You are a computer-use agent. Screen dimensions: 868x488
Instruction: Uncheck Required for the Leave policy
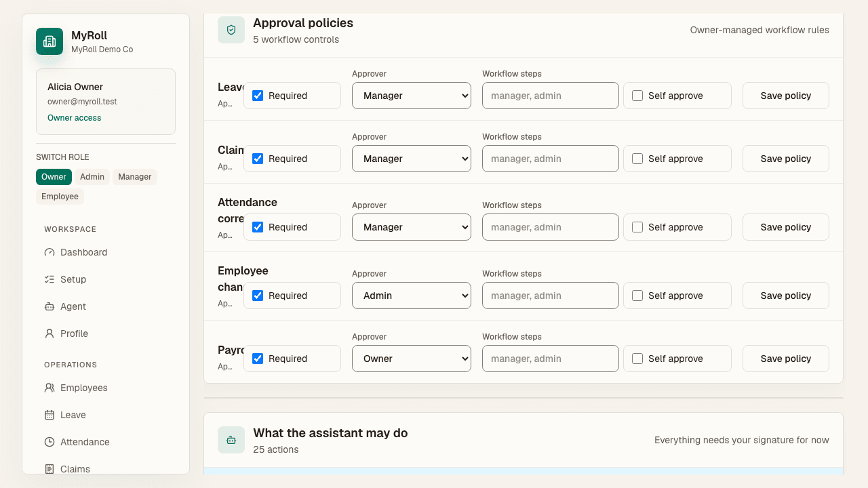(x=258, y=96)
